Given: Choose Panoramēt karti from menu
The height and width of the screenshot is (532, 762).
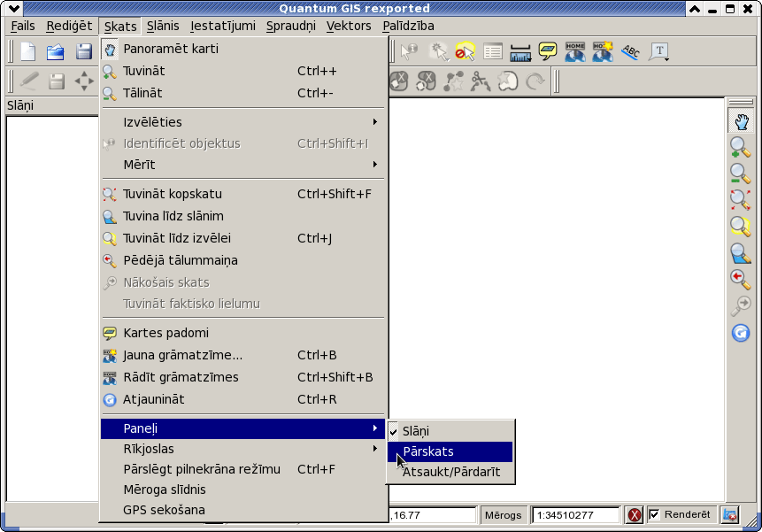Looking at the screenshot, I should point(242,49).
